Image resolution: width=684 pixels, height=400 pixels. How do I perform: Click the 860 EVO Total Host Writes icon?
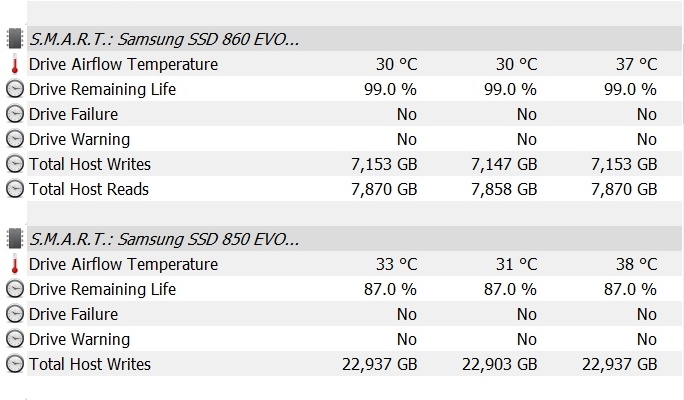[x=15, y=165]
